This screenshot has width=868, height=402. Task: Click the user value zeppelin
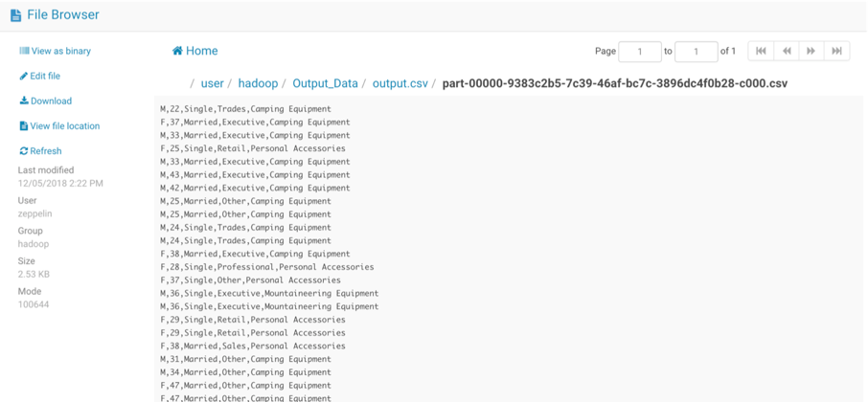[34, 214]
